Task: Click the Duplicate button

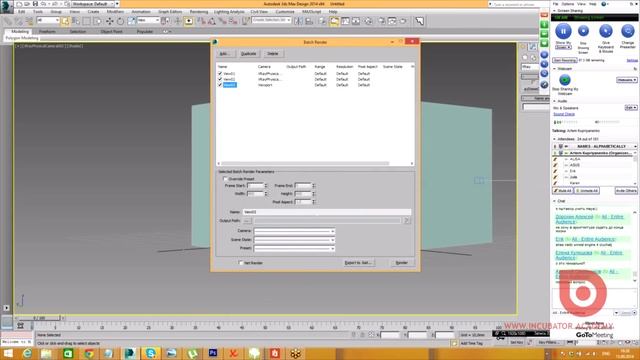Action: tap(249, 54)
